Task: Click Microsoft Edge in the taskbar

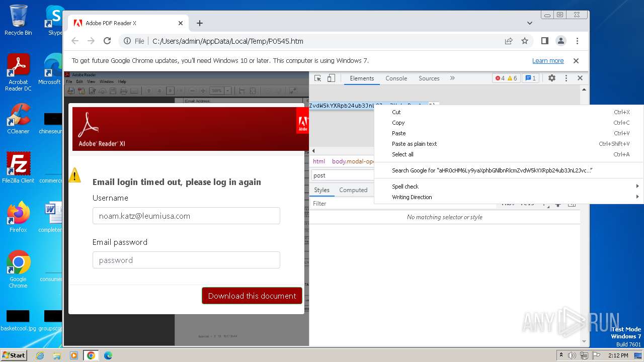Action: [x=108, y=355]
